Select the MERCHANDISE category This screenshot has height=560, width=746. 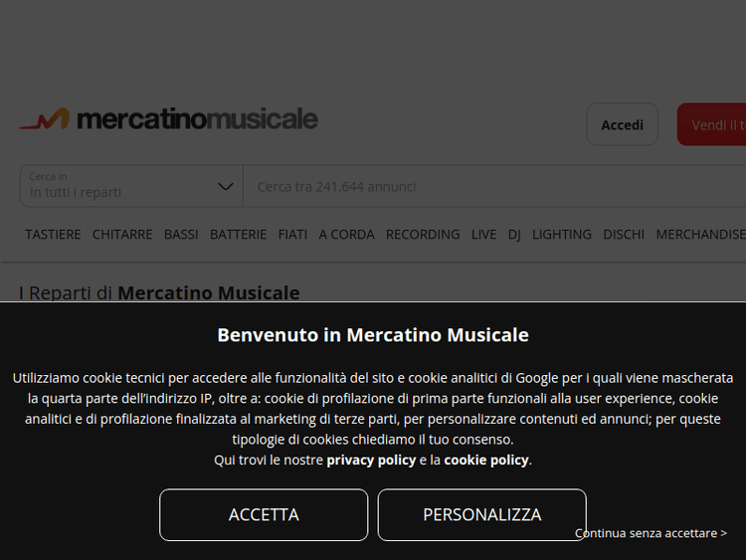(x=701, y=235)
